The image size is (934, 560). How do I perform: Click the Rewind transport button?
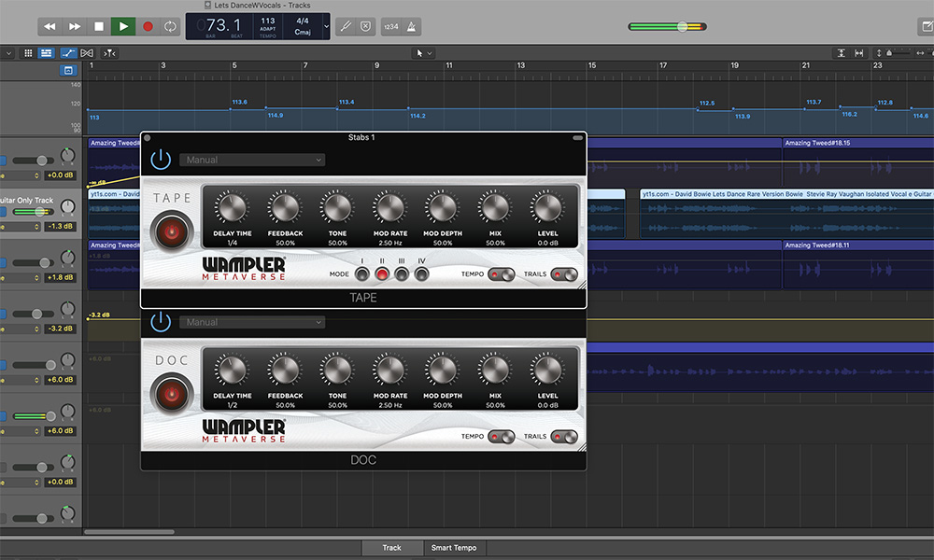50,26
